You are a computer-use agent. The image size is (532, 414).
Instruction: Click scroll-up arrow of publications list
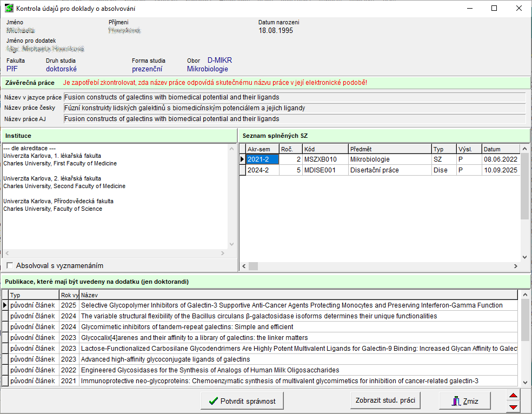(524, 295)
